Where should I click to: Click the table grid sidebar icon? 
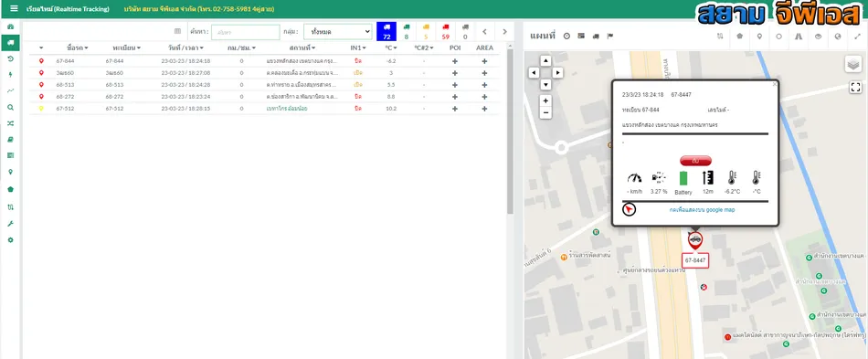click(x=10, y=155)
